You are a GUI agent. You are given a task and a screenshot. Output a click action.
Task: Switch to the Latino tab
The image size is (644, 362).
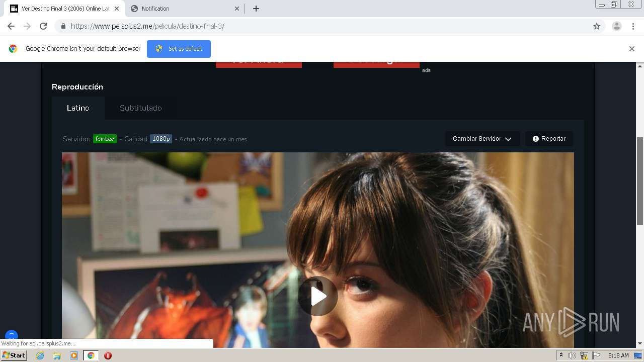[x=78, y=108]
